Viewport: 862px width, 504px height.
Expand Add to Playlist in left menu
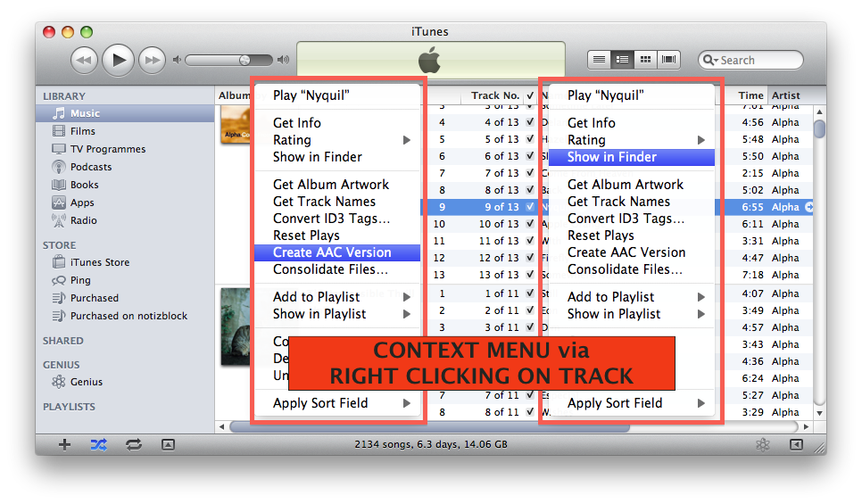(x=337, y=297)
